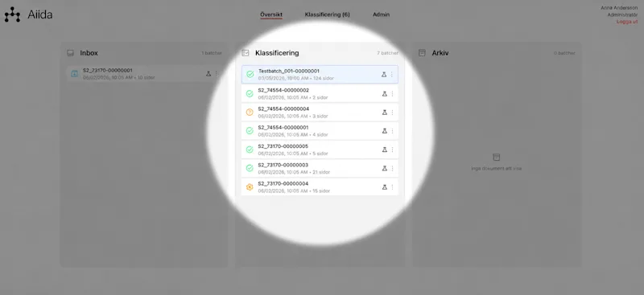Click the Klassificering column title
Image resolution: width=644 pixels, height=295 pixels.
pos(277,53)
